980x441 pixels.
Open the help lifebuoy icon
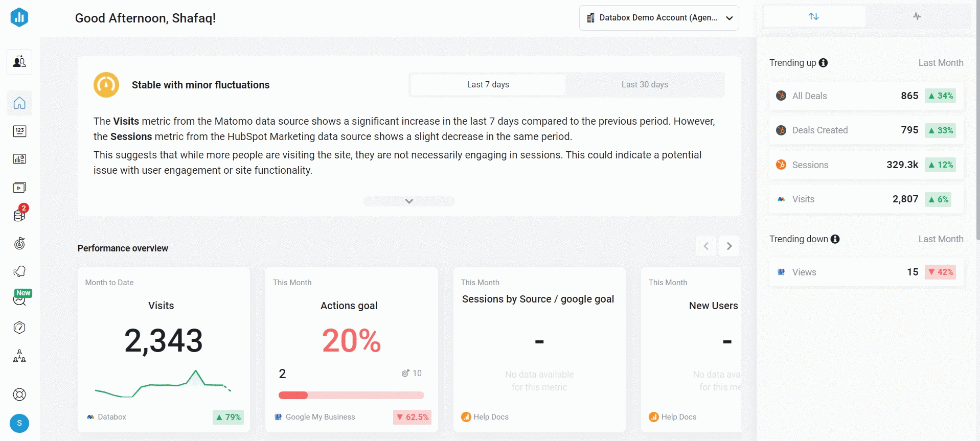tap(19, 394)
